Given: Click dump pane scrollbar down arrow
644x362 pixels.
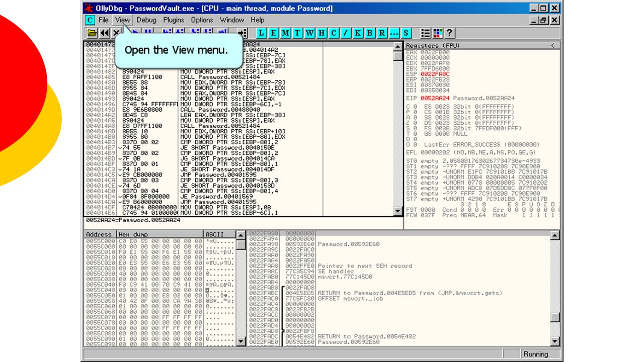Looking at the screenshot, I should click(242, 341).
